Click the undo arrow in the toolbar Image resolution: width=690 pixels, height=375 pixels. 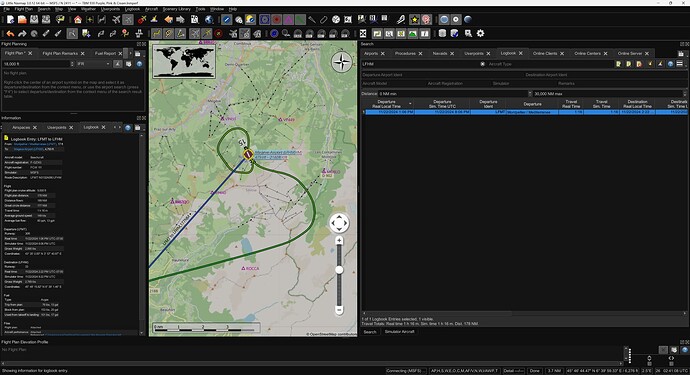(10, 33)
